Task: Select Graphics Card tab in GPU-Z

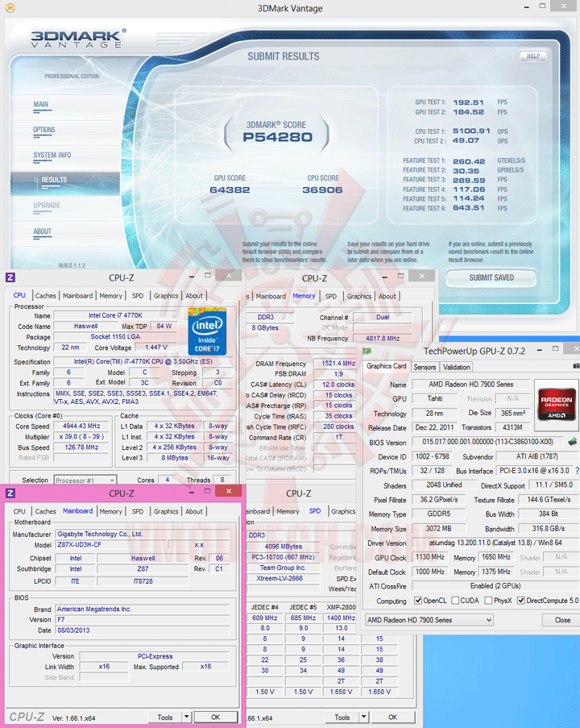Action: tap(386, 366)
